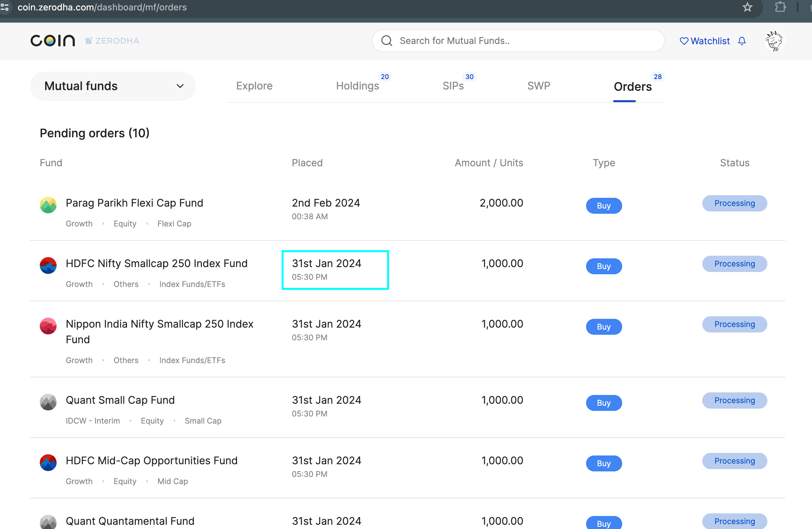This screenshot has height=529, width=812.
Task: Click Parag Parikh Flexi Cap fund logo
Action: (48, 205)
